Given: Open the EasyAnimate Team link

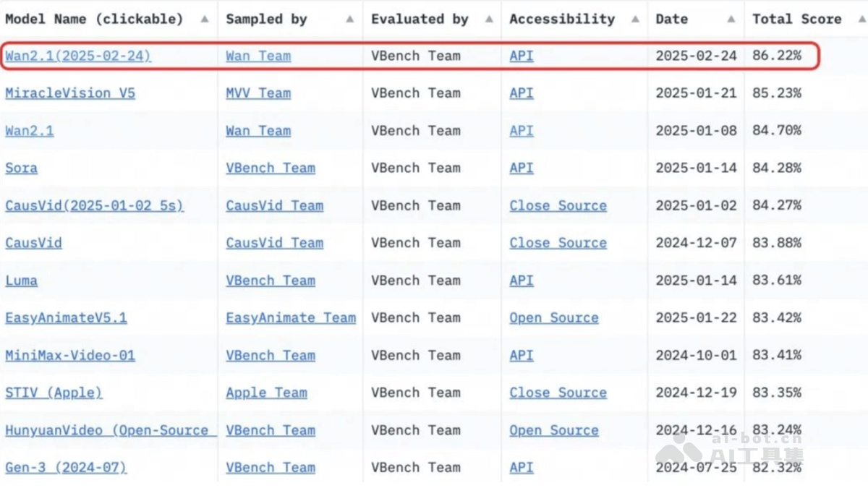Looking at the screenshot, I should pos(291,318).
